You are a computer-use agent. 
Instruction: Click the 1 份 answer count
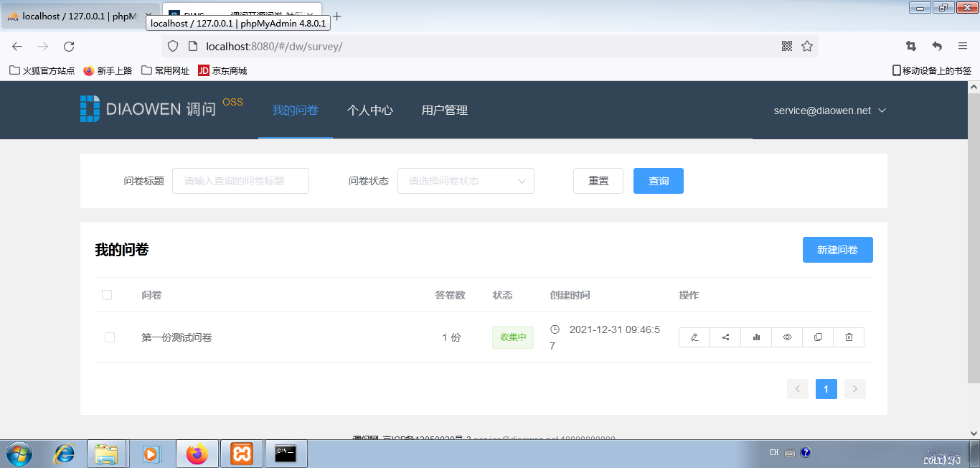pos(451,337)
